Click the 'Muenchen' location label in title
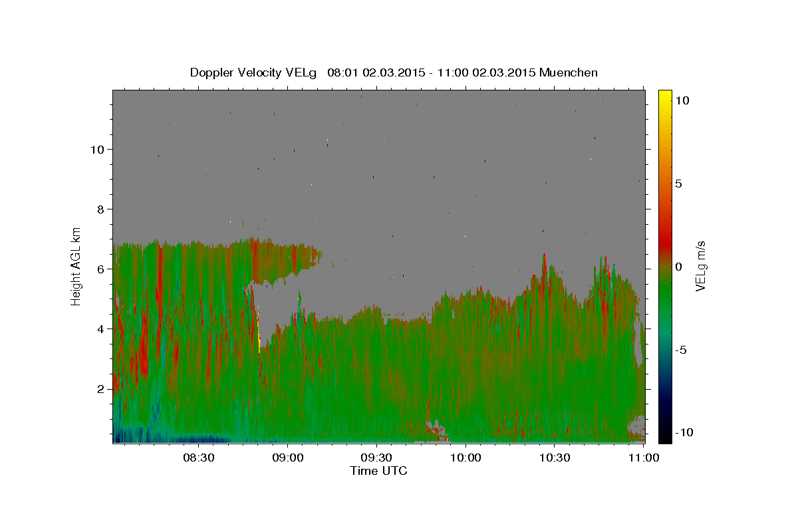The height and width of the screenshot is (532, 798). coord(569,72)
